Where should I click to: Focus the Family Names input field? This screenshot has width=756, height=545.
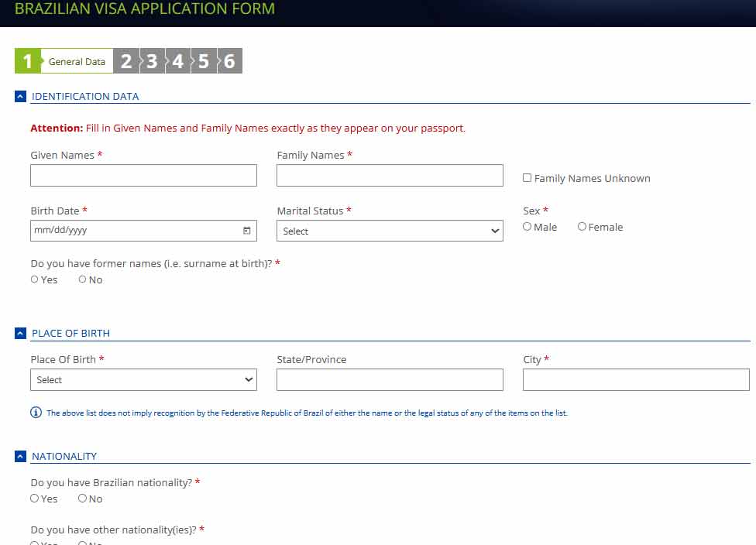coord(390,176)
